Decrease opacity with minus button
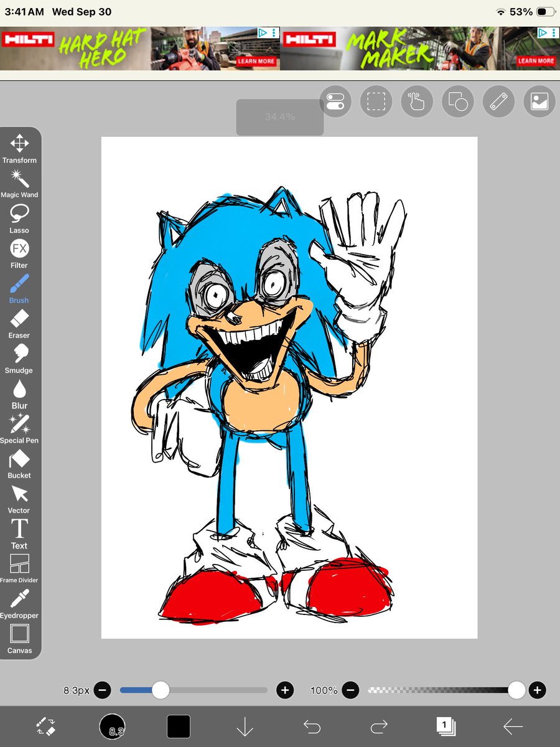 pos(351,690)
